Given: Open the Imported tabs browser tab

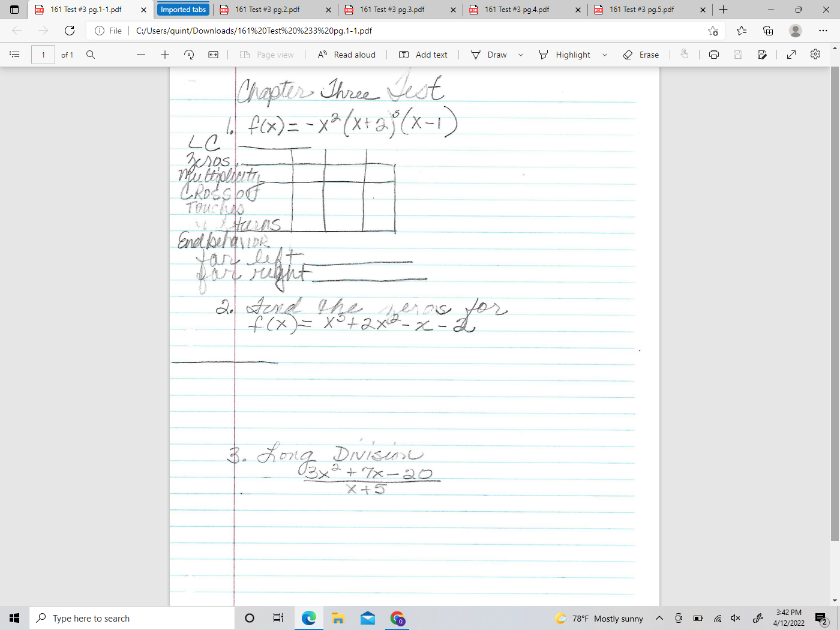Looking at the screenshot, I should [x=183, y=10].
